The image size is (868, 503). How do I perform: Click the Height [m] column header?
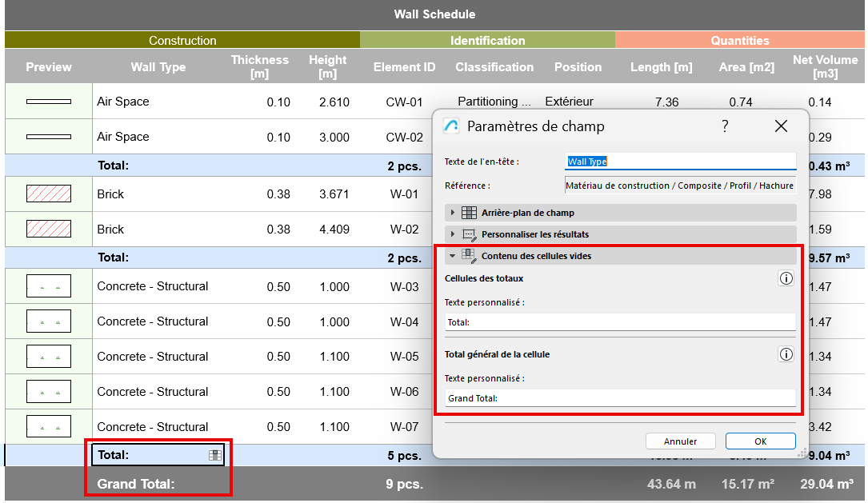point(328,67)
